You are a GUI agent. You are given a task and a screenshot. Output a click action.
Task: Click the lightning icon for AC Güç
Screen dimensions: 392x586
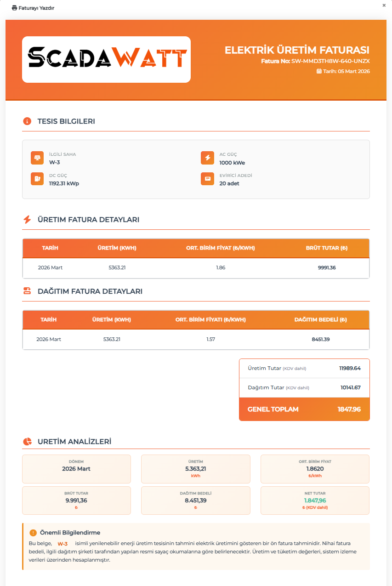(x=207, y=158)
